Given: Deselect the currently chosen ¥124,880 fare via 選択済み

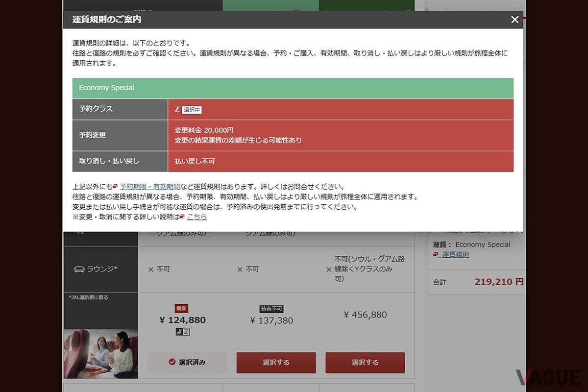Looking at the screenshot, I should (x=187, y=363).
